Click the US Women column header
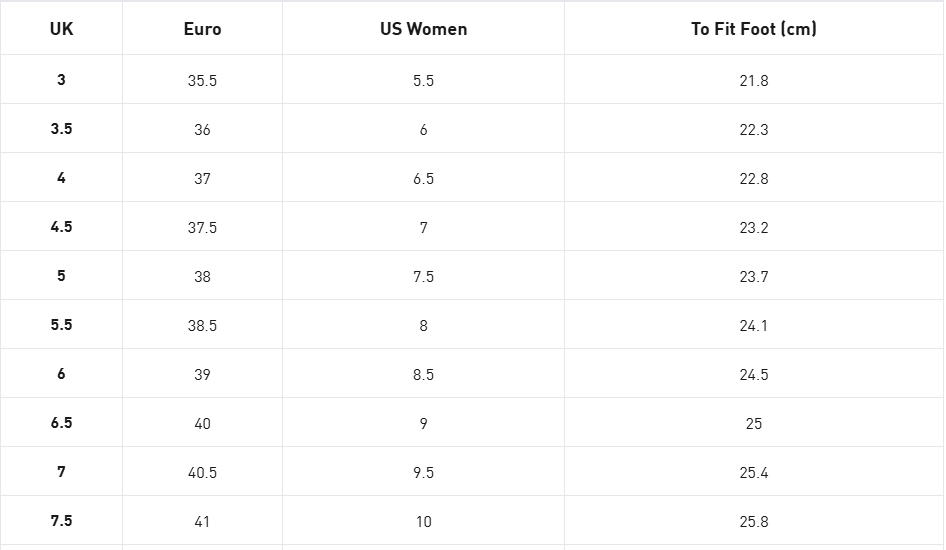This screenshot has height=550, width=946. click(x=423, y=28)
